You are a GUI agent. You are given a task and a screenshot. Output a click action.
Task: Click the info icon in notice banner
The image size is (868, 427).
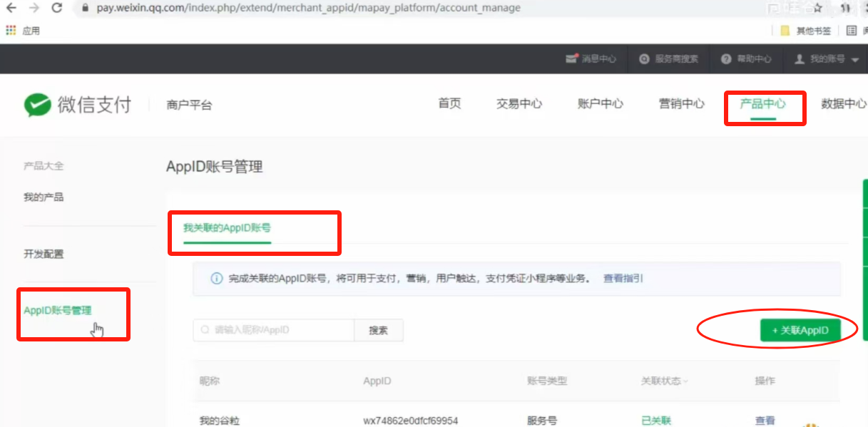pos(216,279)
